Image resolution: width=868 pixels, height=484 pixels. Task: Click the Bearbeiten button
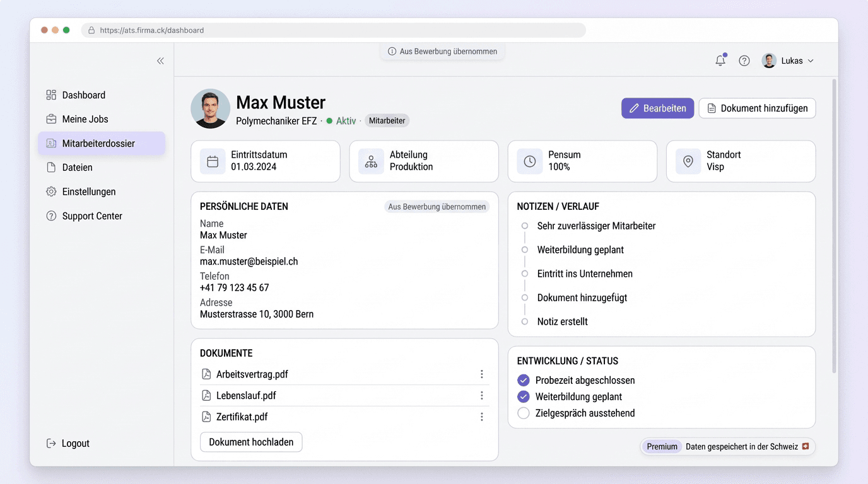pyautogui.click(x=657, y=108)
